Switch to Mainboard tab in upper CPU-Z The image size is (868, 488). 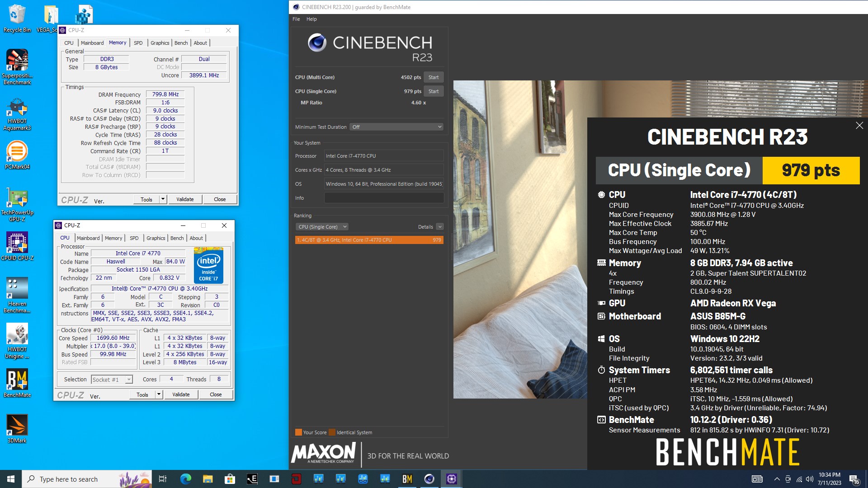pos(92,43)
